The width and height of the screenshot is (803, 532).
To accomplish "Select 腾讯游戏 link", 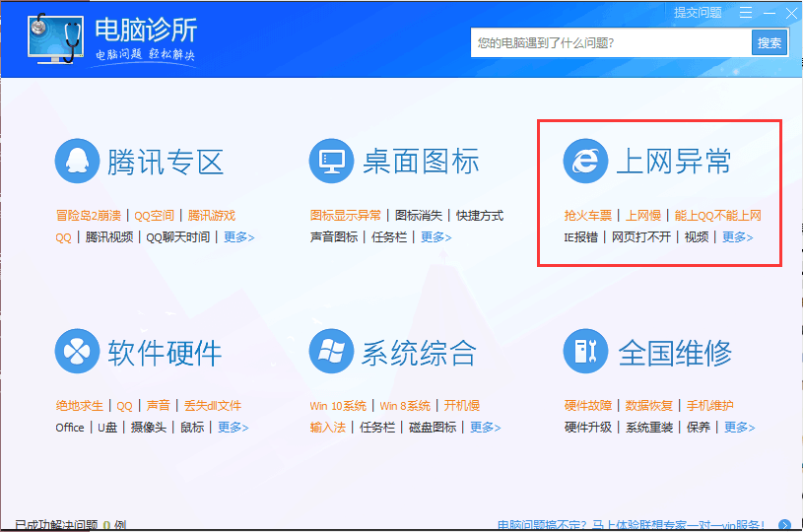I will [212, 216].
